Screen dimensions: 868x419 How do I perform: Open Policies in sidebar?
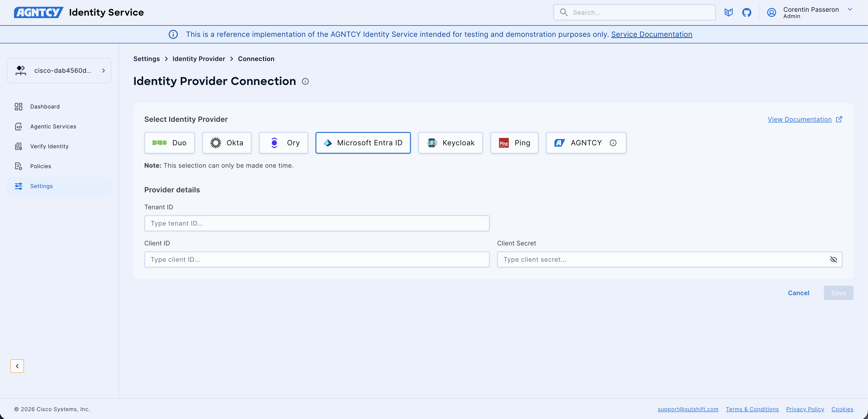click(59, 166)
